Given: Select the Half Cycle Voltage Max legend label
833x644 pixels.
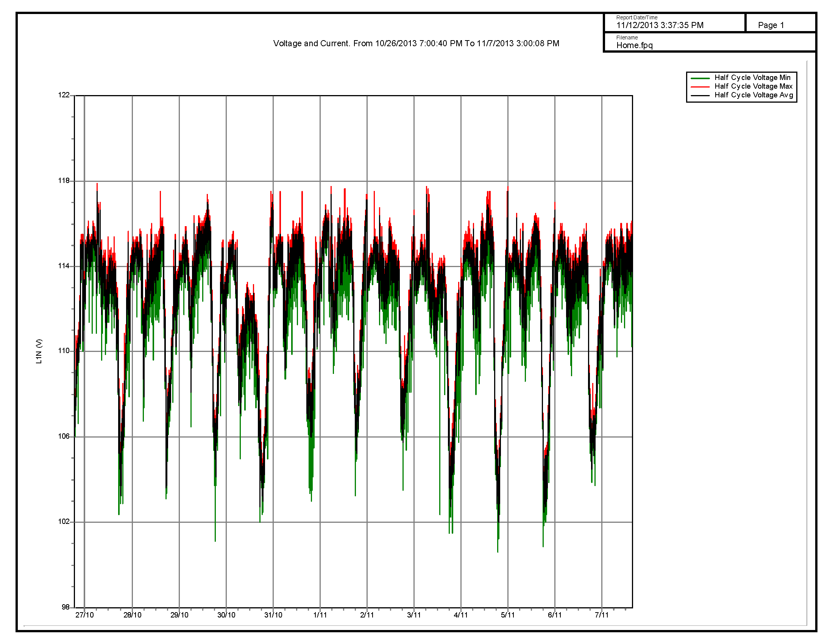Looking at the screenshot, I should tap(753, 86).
